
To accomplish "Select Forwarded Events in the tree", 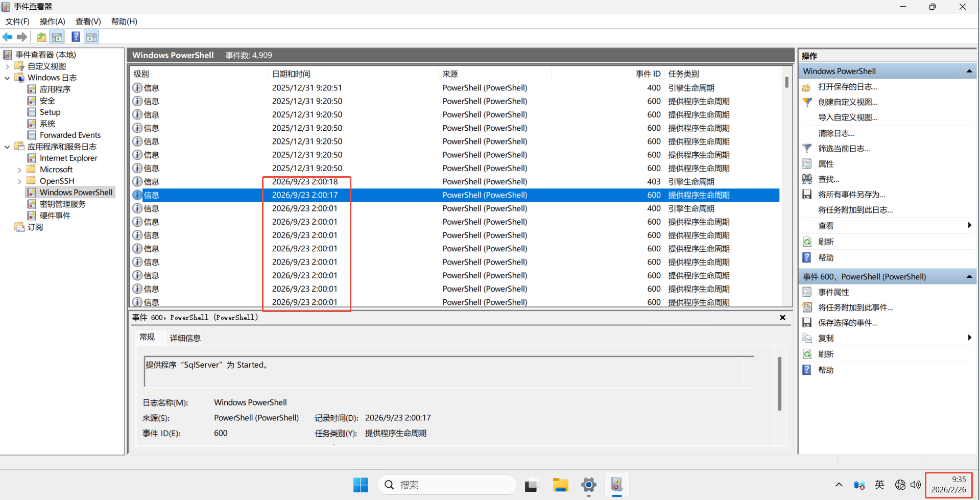I will point(70,135).
